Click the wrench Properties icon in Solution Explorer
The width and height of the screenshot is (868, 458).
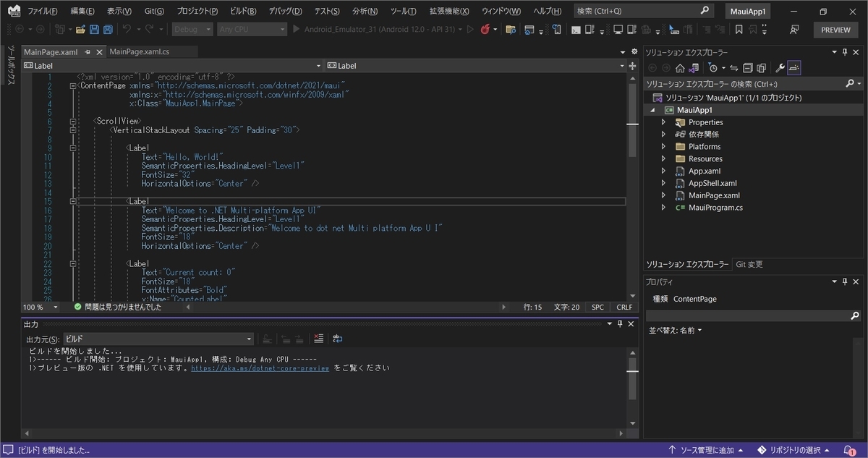780,68
